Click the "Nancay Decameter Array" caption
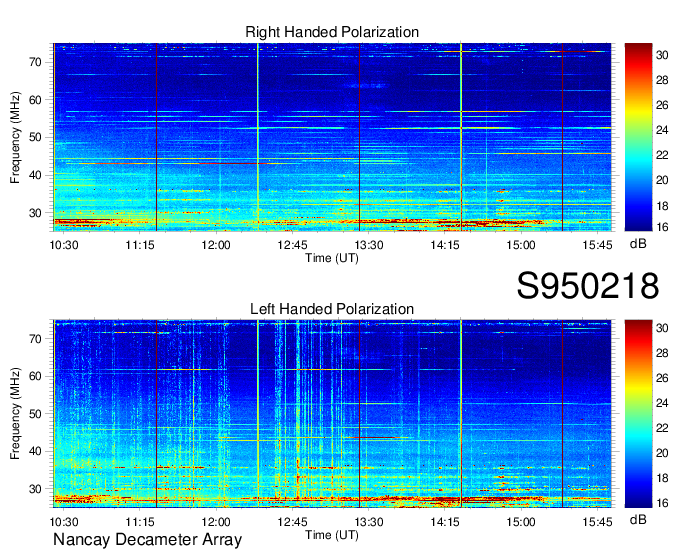 tap(147, 540)
